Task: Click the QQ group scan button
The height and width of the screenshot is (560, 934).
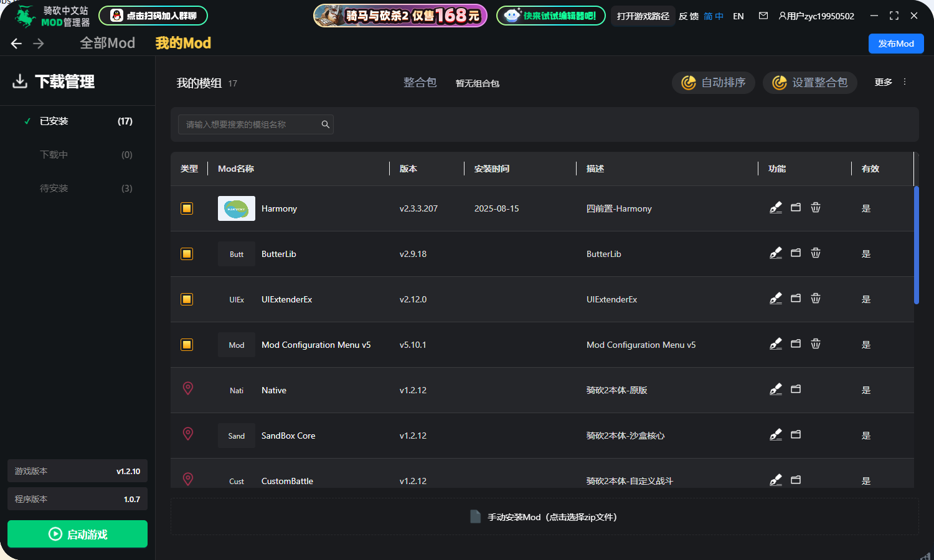Action: coord(153,16)
